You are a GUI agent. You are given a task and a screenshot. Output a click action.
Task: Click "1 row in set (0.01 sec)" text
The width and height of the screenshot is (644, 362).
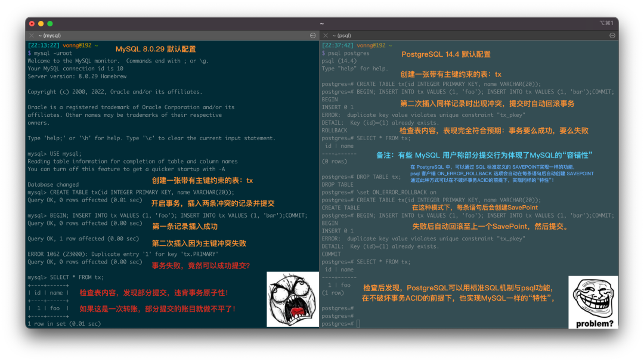[64, 324]
